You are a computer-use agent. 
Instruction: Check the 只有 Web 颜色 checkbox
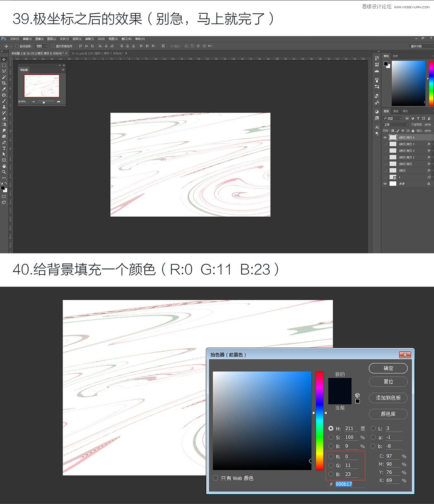point(215,478)
